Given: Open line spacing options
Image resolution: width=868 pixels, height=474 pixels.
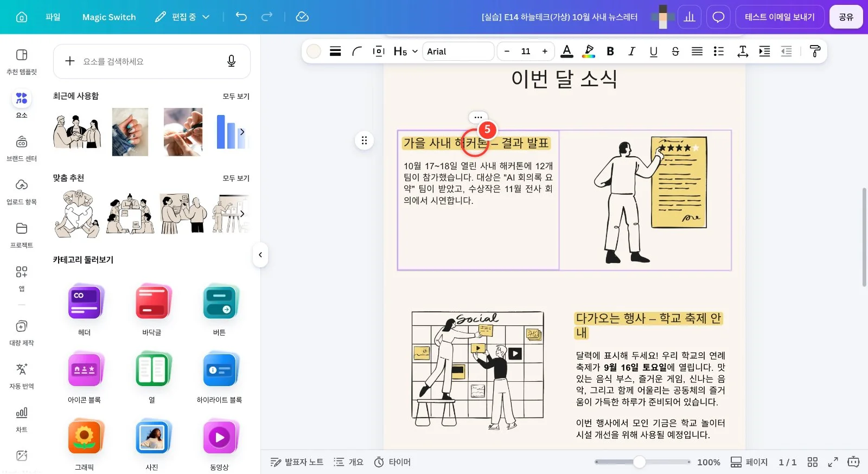Looking at the screenshot, I should point(743,51).
